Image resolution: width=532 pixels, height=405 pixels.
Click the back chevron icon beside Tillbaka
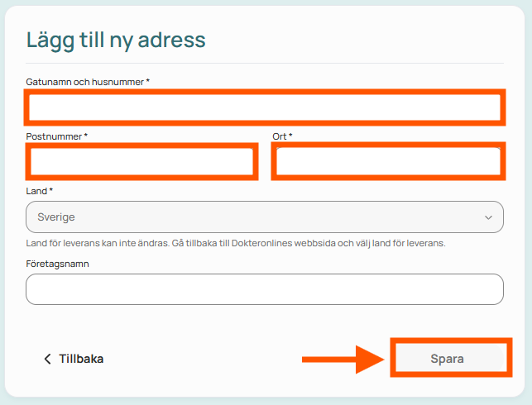click(x=47, y=359)
